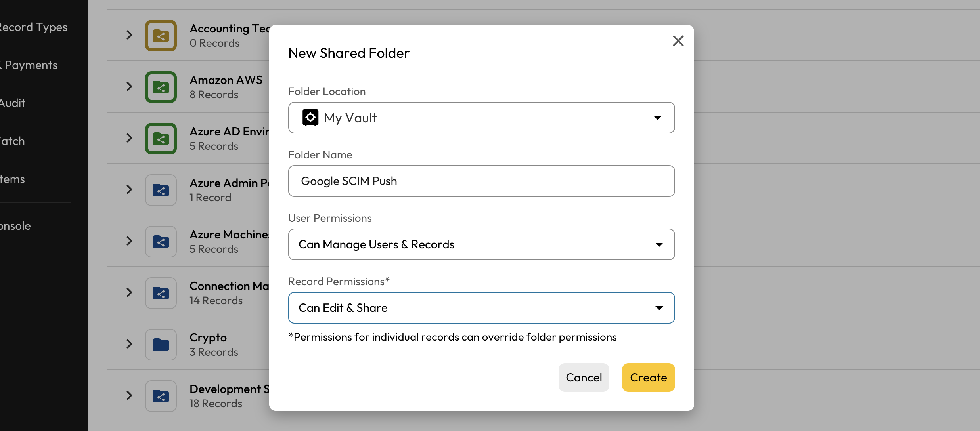Open the Record Permissions dropdown
980x431 pixels.
pos(481,308)
